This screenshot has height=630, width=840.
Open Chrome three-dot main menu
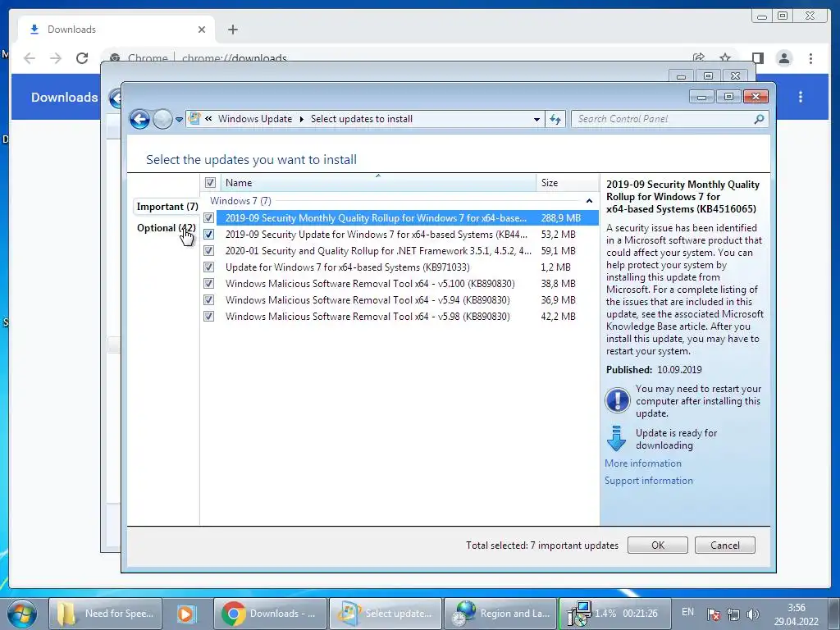[810, 58]
